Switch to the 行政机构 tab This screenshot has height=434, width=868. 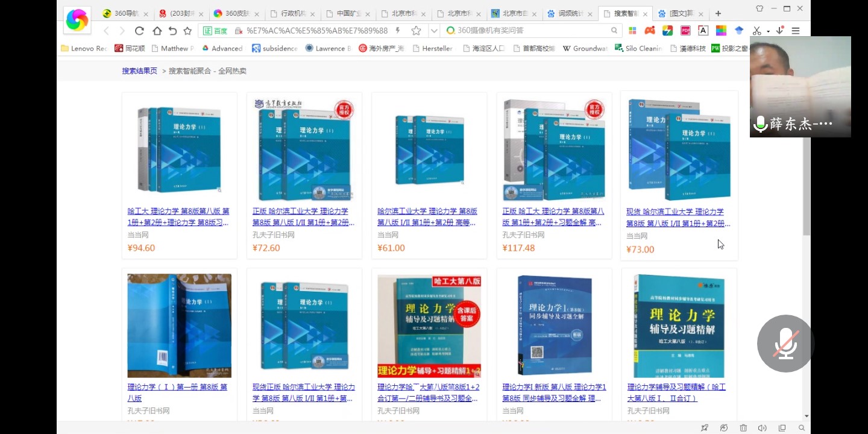[x=292, y=14]
